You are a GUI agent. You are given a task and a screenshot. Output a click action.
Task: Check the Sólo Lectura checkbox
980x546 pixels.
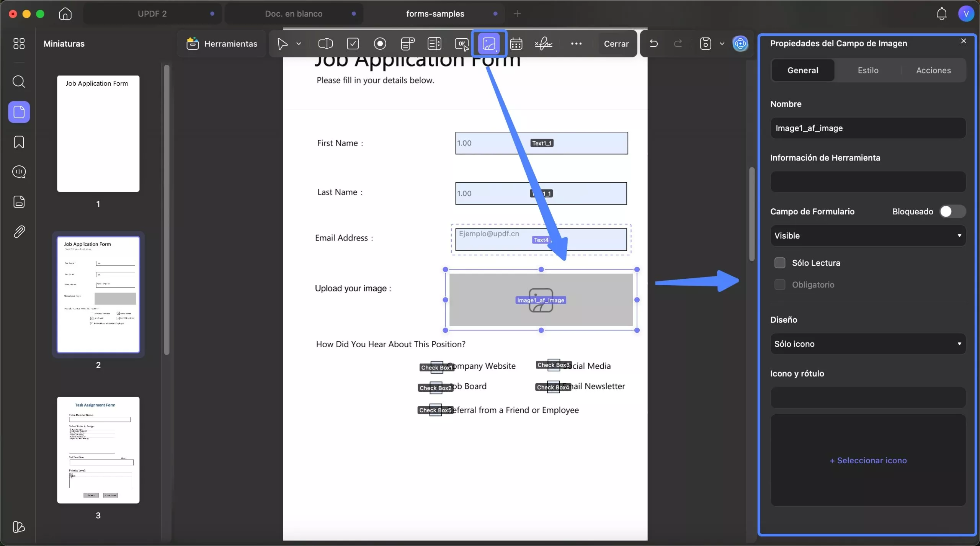[780, 263]
